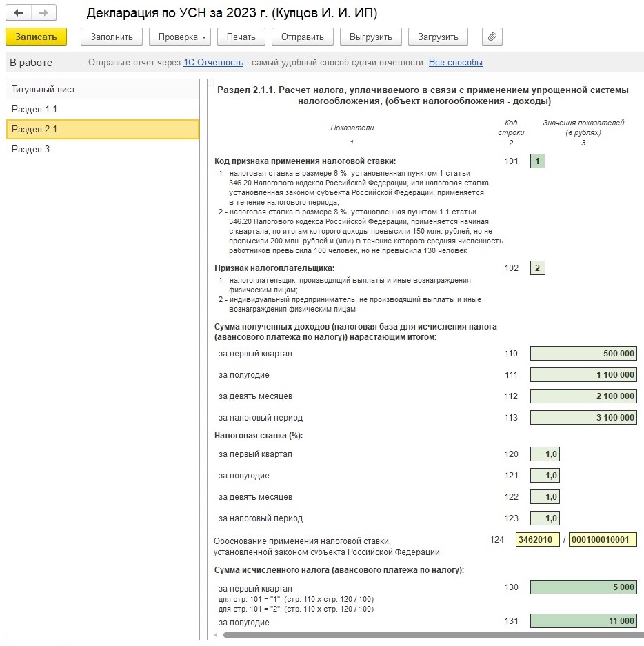The image size is (644, 646).
Task: Click line 113 income field 3 100 000
Action: click(583, 418)
